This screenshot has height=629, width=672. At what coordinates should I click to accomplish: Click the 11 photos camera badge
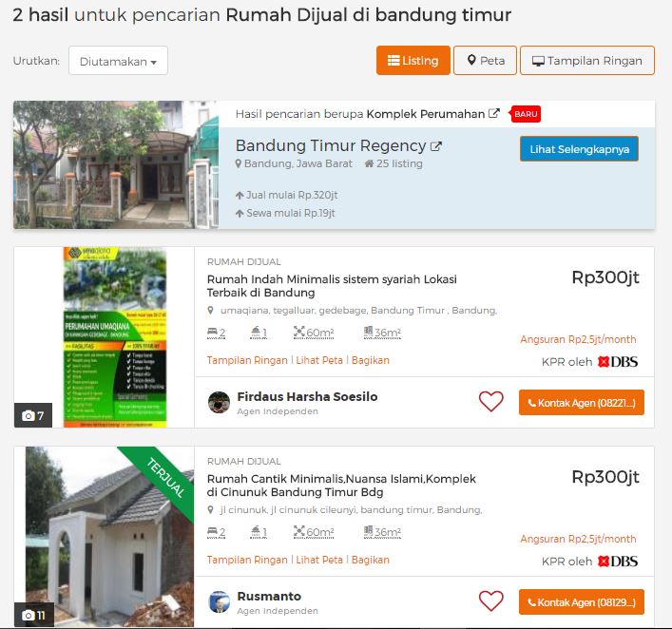coord(34,615)
